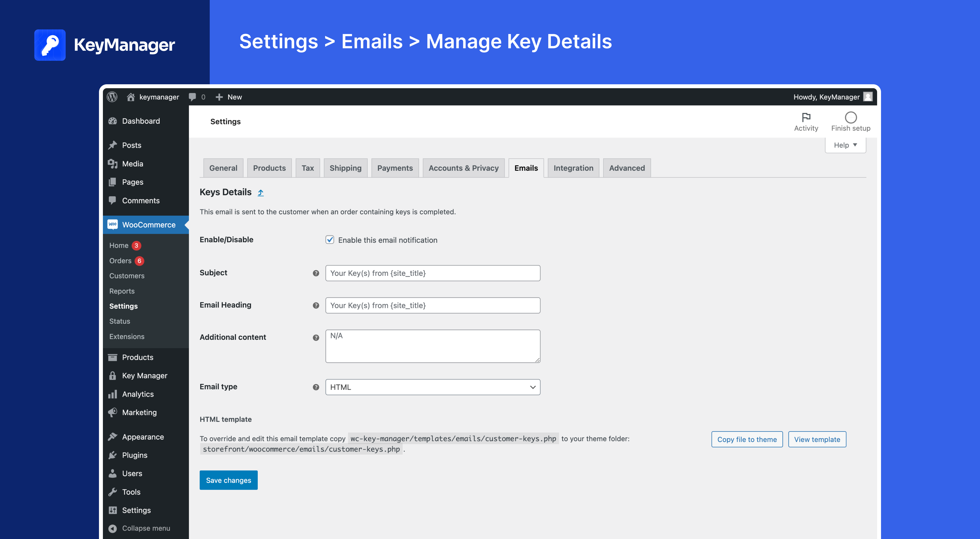Switch to the Payments tab
The image size is (980, 539).
coord(395,168)
